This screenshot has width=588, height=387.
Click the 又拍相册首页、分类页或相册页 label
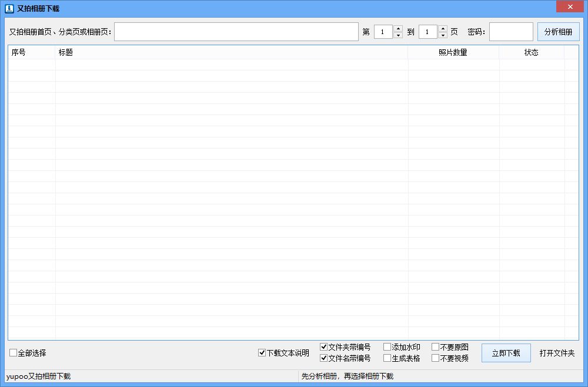pyautogui.click(x=60, y=32)
